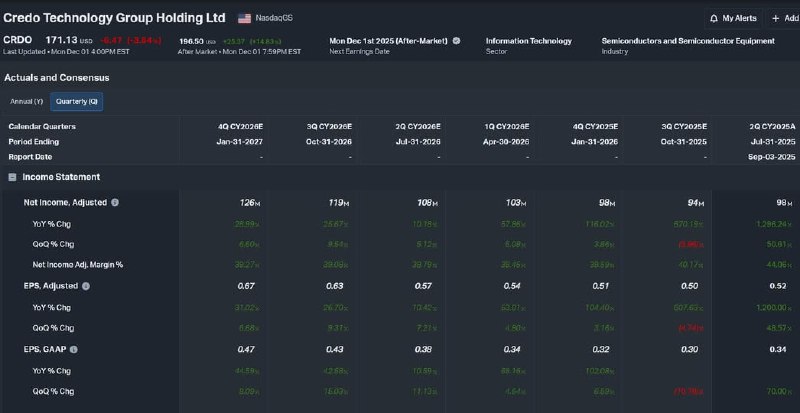The image size is (800, 413).
Task: Click the NasdaqGS exchange label
Action: [274, 18]
